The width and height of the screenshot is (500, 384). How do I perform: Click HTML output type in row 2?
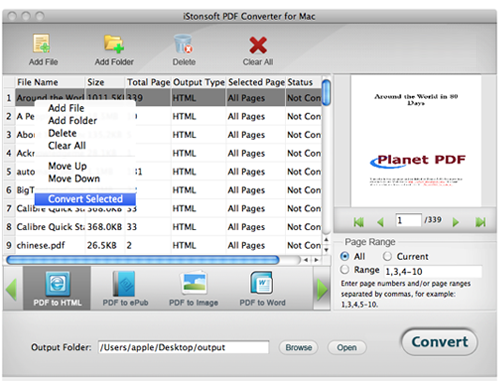(x=199, y=117)
